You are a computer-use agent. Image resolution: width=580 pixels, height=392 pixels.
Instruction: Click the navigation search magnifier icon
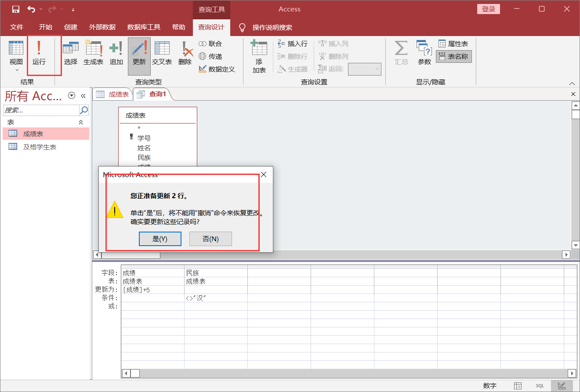click(84, 110)
